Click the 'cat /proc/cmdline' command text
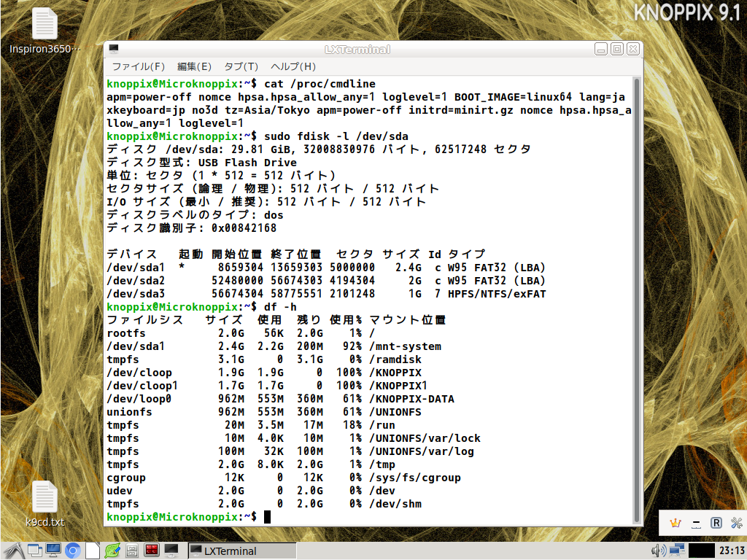This screenshot has width=747, height=560. coord(320,84)
